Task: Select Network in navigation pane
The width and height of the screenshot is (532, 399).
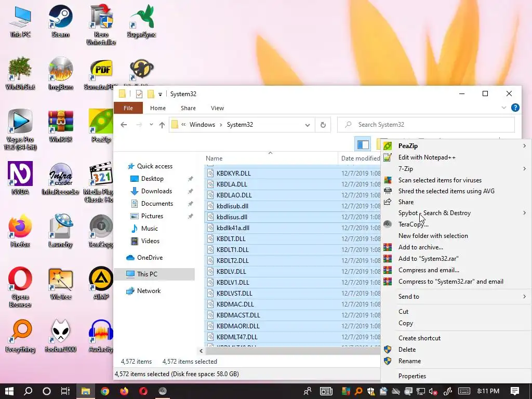Action: (149, 291)
